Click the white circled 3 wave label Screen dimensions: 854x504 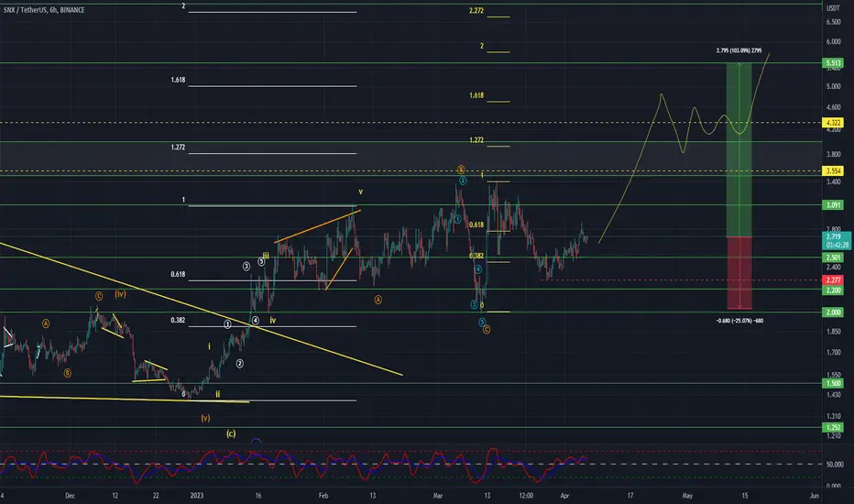(246, 267)
